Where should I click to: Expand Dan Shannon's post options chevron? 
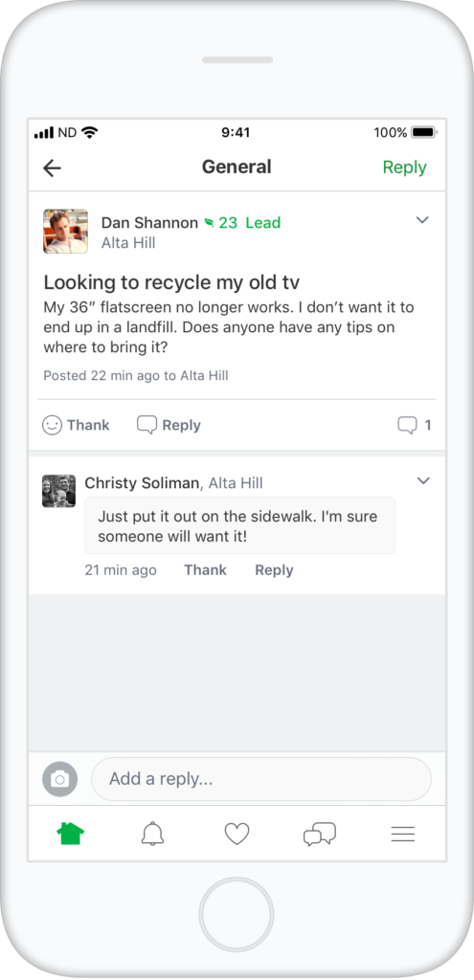coord(422,220)
